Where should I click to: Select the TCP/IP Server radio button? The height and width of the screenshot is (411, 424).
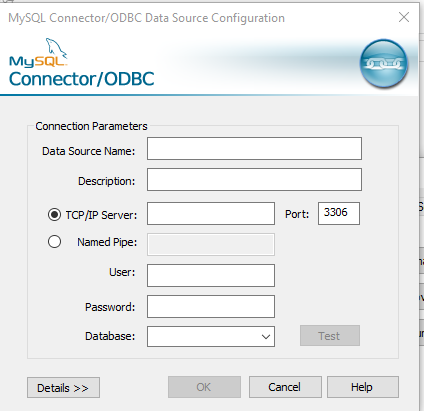pos(54,215)
